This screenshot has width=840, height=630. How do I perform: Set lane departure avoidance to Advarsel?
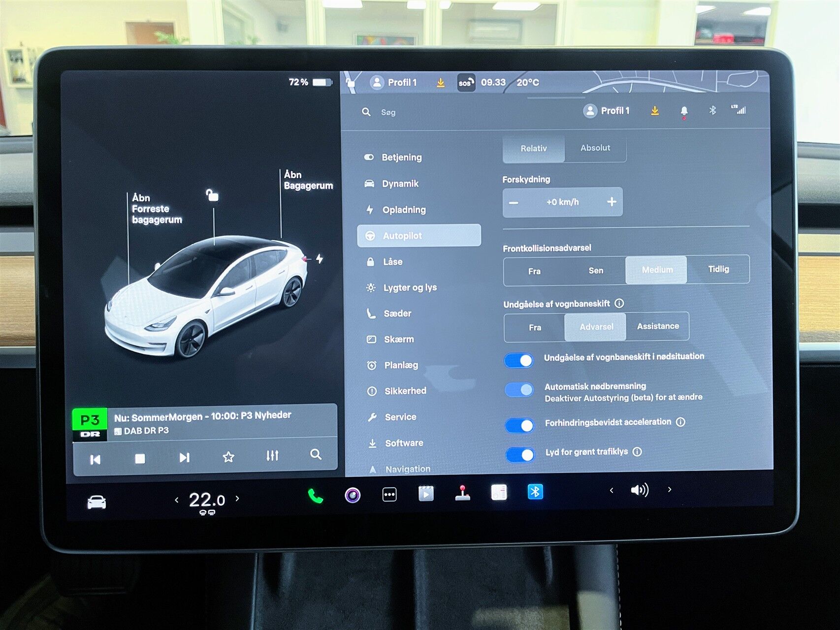click(x=596, y=327)
